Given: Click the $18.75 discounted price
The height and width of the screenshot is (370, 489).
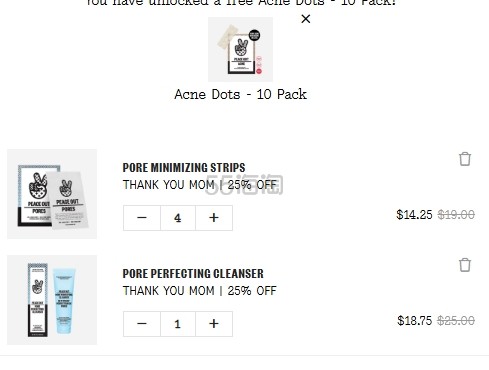Looking at the screenshot, I should click(x=414, y=321).
